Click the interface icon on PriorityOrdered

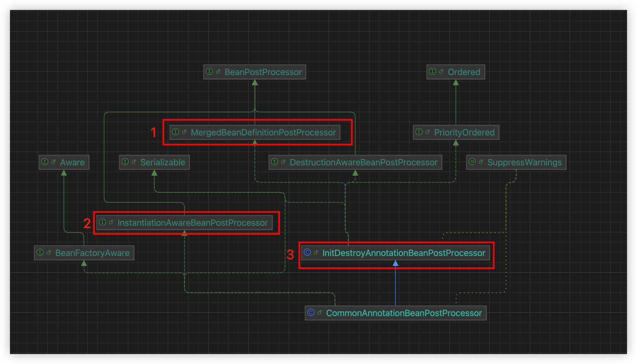(x=419, y=132)
